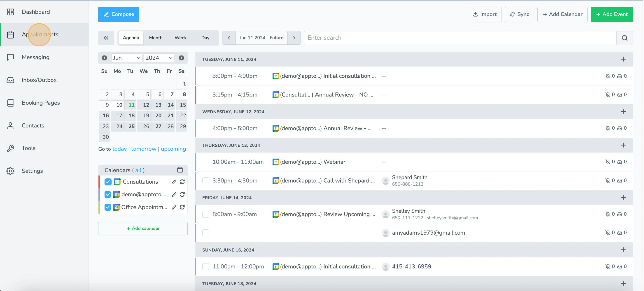
Task: Click edit pencil for Consultations calendar
Action: tap(174, 182)
